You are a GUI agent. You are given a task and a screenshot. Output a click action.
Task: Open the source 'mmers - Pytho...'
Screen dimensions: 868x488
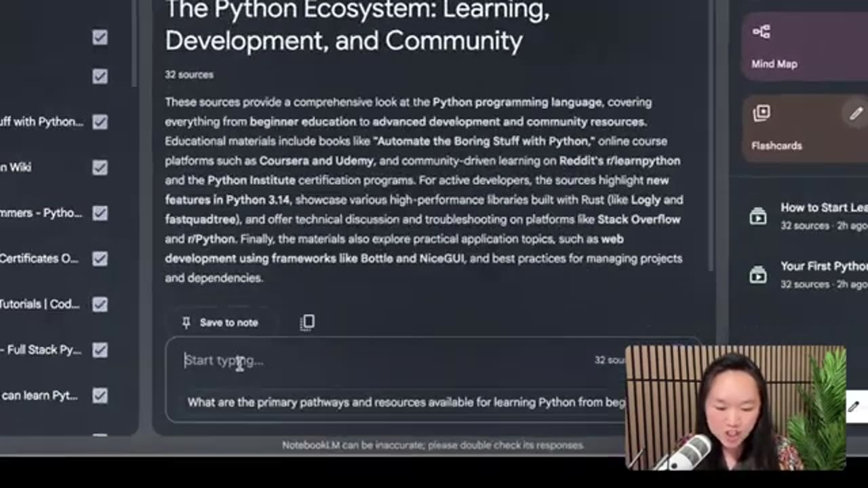point(41,213)
